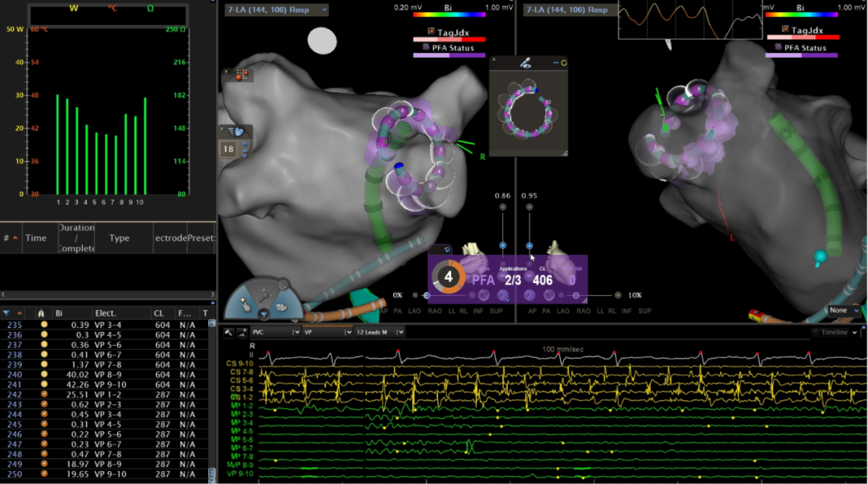The width and height of the screenshot is (868, 484).
Task: Toggle the point marker for row 235
Action: 43,325
